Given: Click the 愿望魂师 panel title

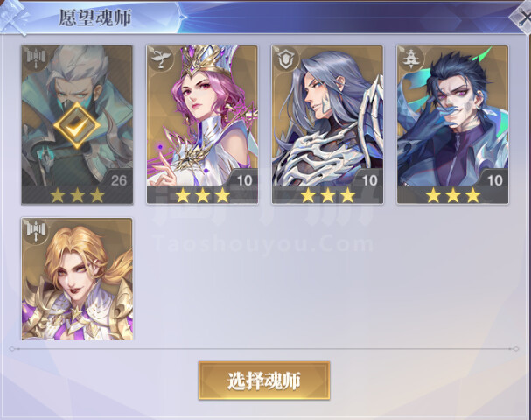Looking at the screenshot, I should click(94, 18).
